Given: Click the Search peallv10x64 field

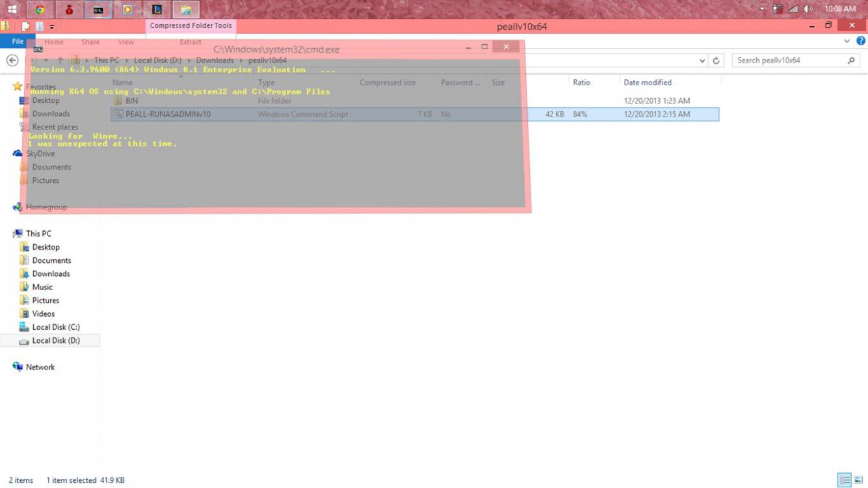Looking at the screenshot, I should pos(790,61).
